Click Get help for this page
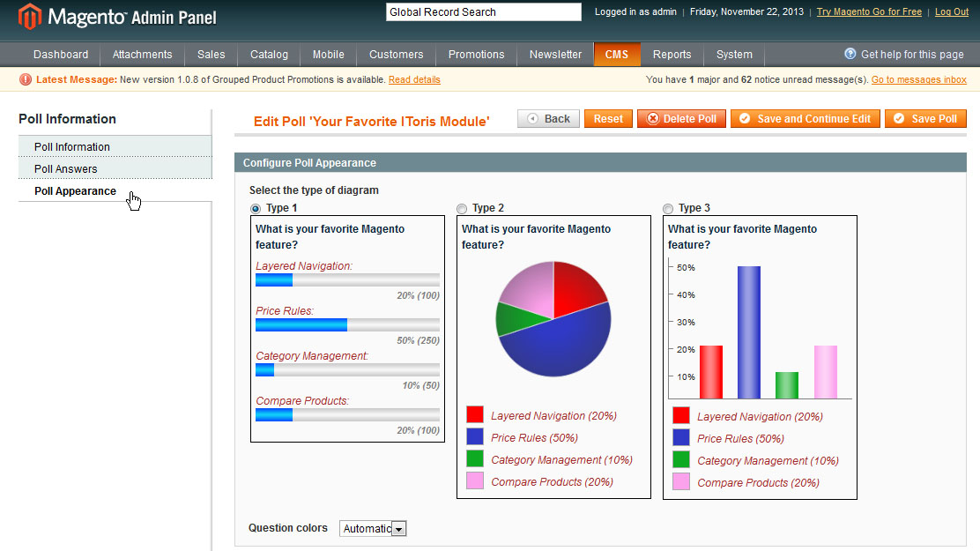 click(912, 55)
